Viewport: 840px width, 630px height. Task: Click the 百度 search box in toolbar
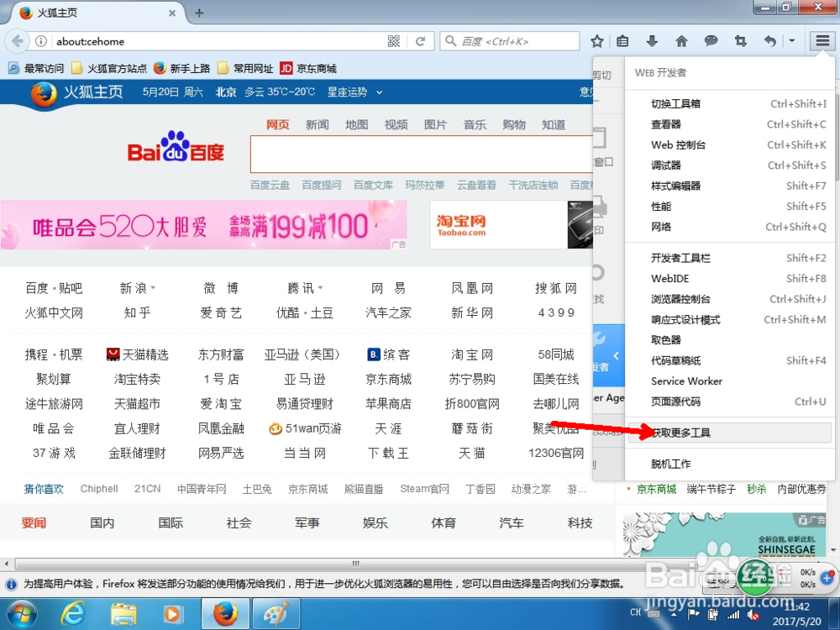pyautogui.click(x=510, y=41)
